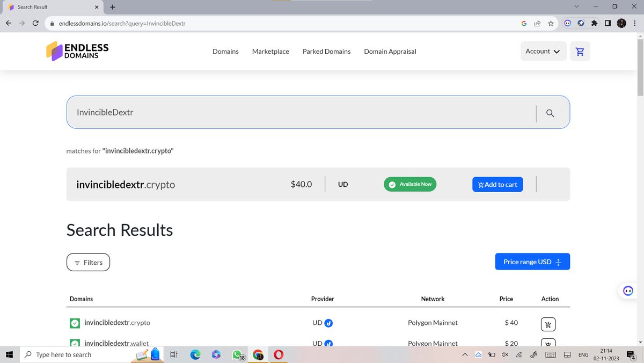Add invincibledextr.crypto row to cart via table icon

pyautogui.click(x=548, y=324)
